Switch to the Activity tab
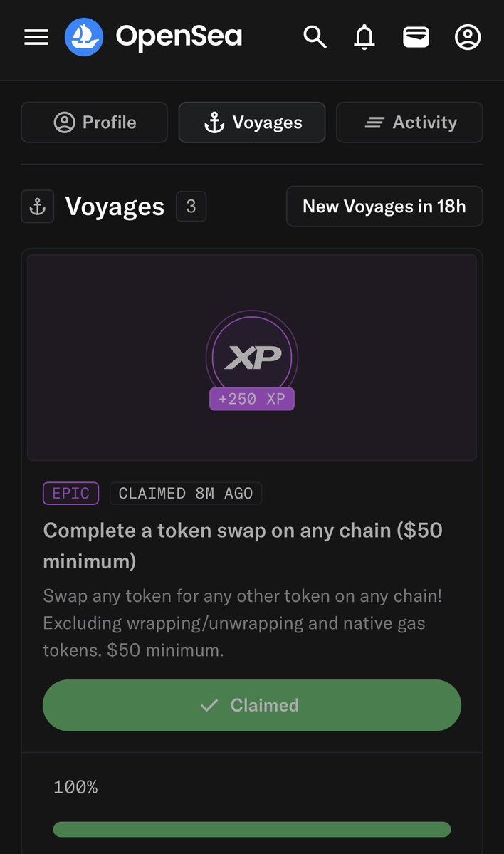Screen dimensions: 504x854 (x=409, y=123)
